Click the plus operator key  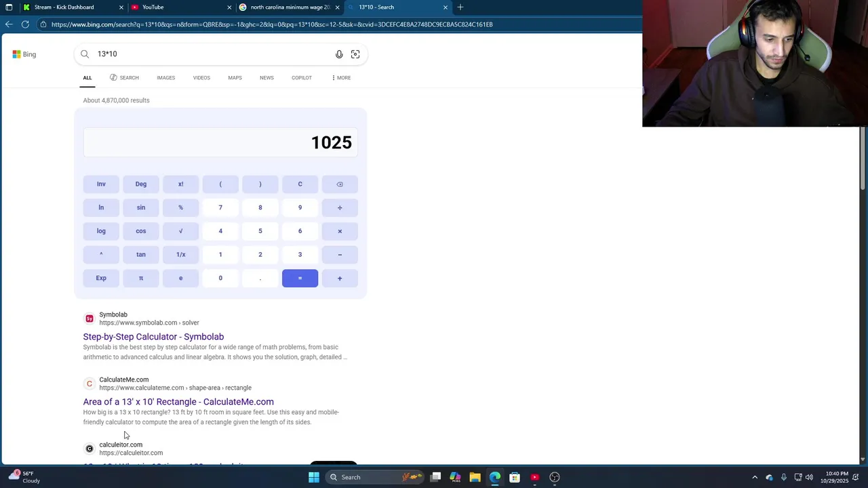click(340, 278)
